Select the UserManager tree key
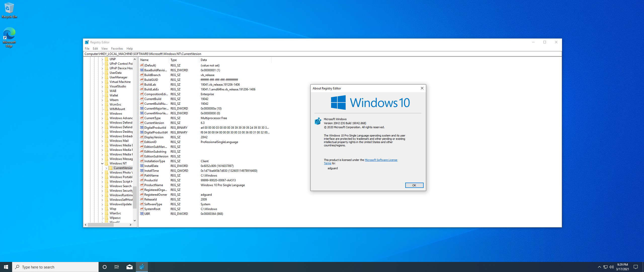Viewport: 644px width, 272px height. click(118, 77)
